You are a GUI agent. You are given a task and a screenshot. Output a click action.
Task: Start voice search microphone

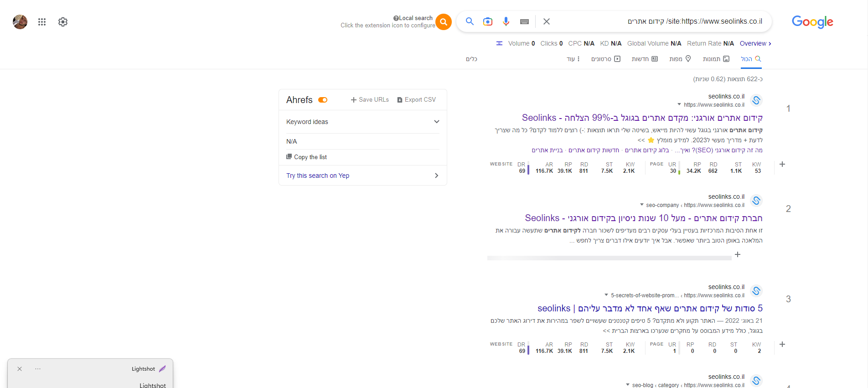506,21
